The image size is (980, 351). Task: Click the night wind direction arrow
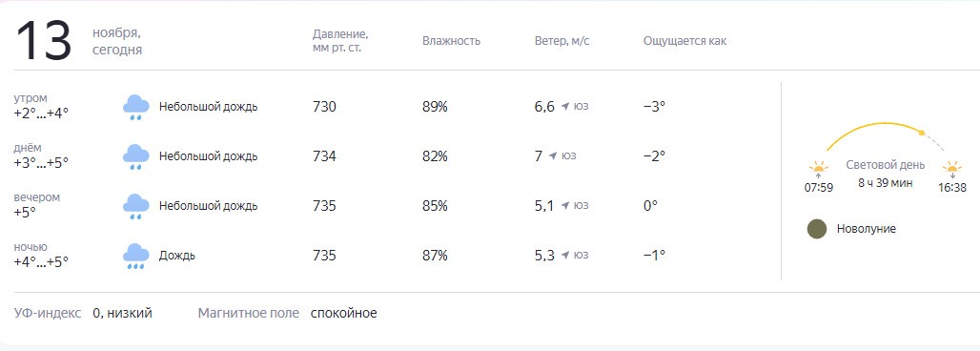[x=565, y=255]
